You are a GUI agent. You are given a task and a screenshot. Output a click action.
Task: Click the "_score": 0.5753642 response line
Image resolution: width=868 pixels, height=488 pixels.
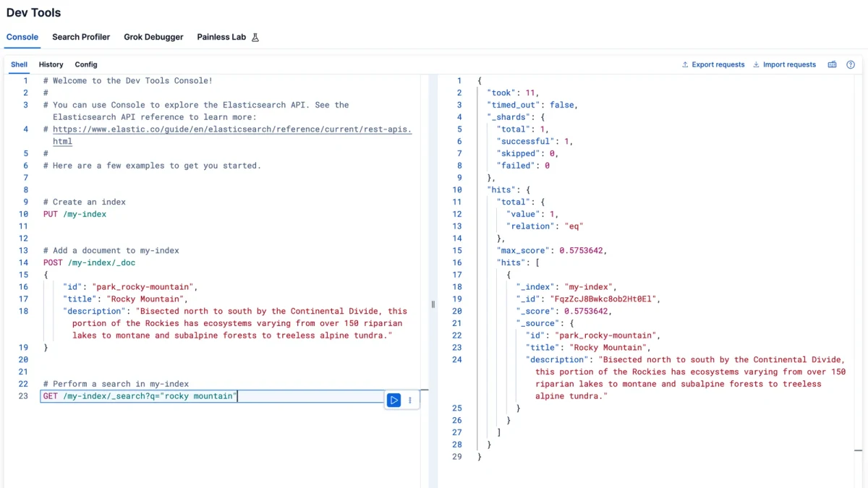564,311
